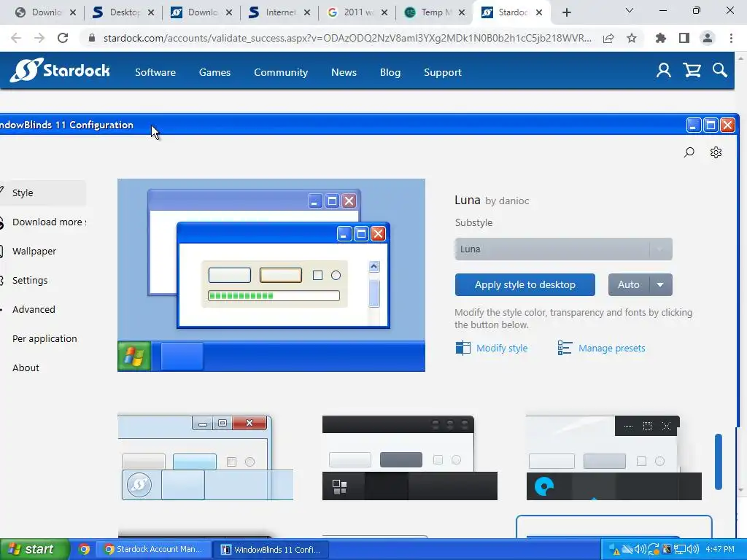Select the large Luna style preview

coord(271,275)
